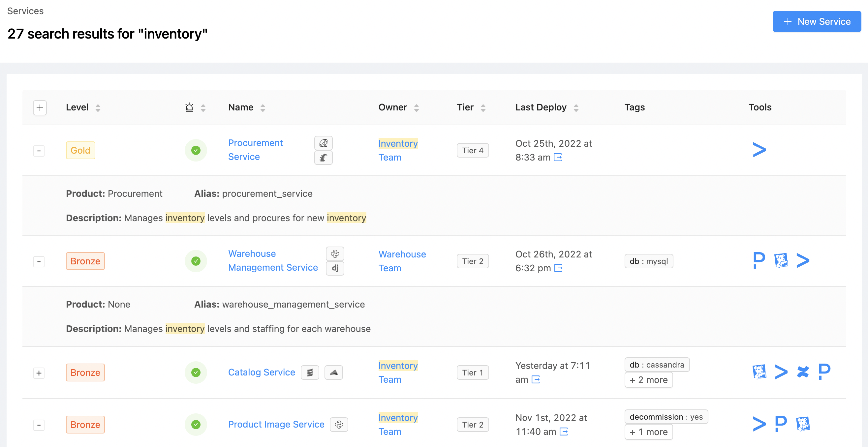Open the deploy link icon after 8:33 am

[x=558, y=157]
